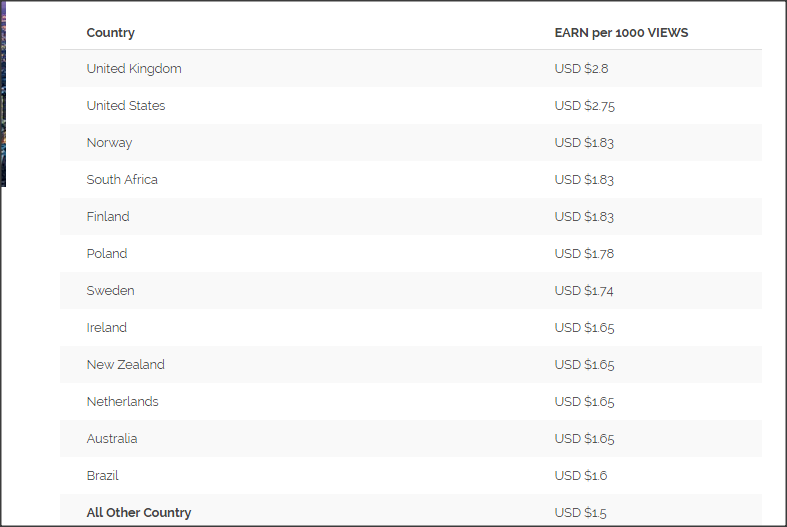787x527 pixels.
Task: Select the Sweden table row label
Action: point(110,291)
